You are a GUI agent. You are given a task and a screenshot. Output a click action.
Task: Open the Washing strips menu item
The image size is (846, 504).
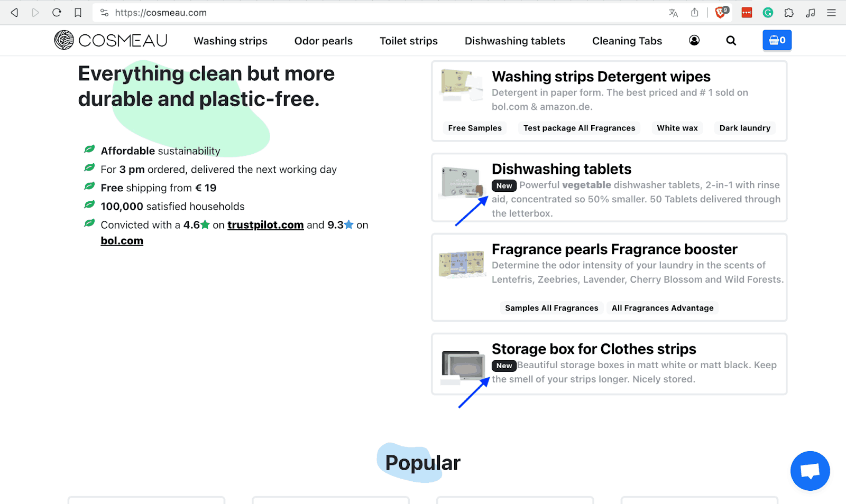pyautogui.click(x=231, y=41)
